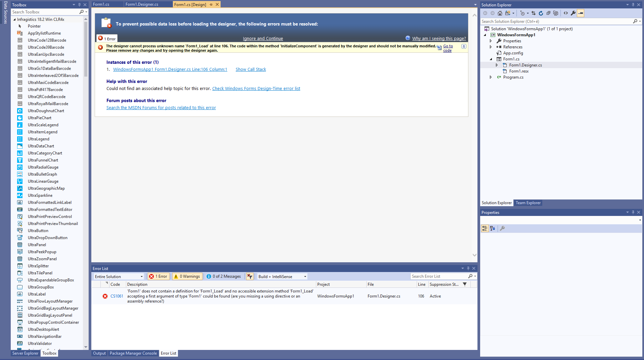The image size is (644, 360).
Task: Pin the Form1.cs [Design] tab
Action: click(x=211, y=4)
